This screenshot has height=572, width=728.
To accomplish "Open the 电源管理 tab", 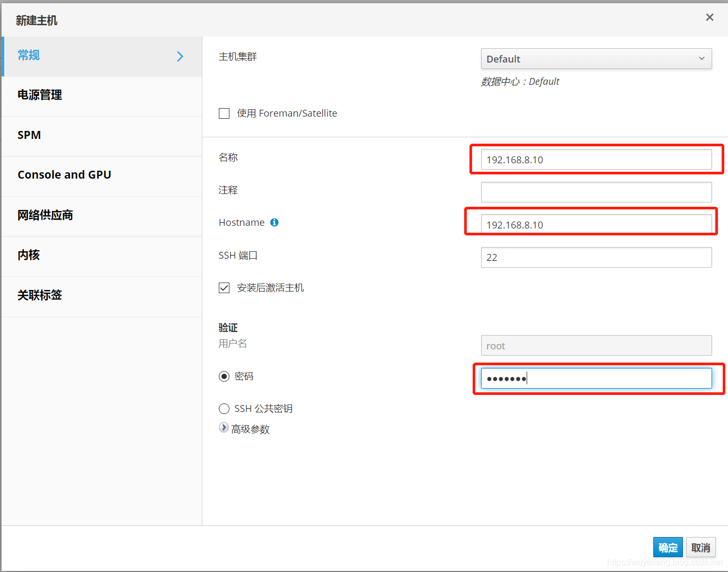I will (x=102, y=95).
